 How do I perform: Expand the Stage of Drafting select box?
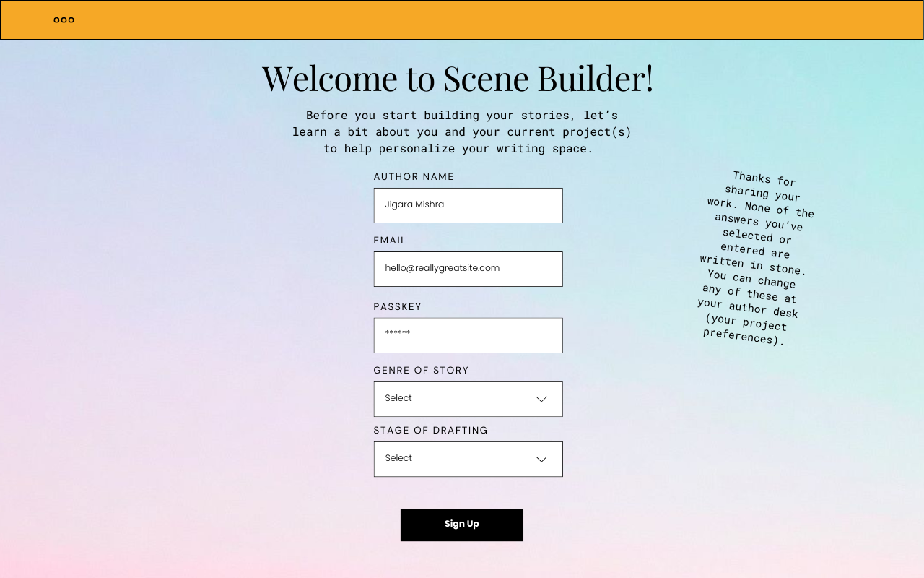pyautogui.click(x=468, y=459)
